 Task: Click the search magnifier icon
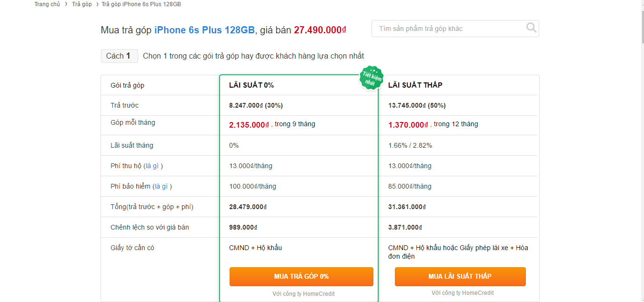pos(531,28)
